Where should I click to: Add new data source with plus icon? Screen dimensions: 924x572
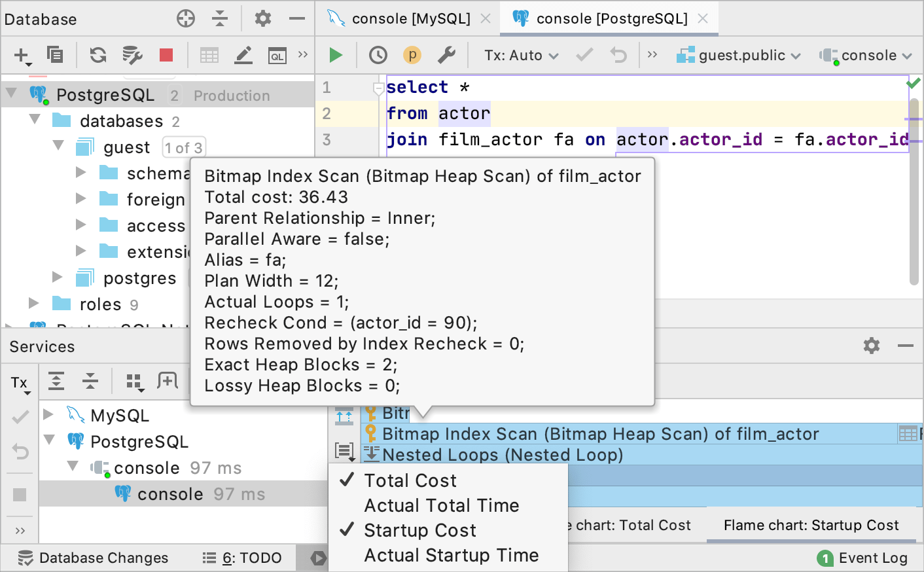[22, 56]
